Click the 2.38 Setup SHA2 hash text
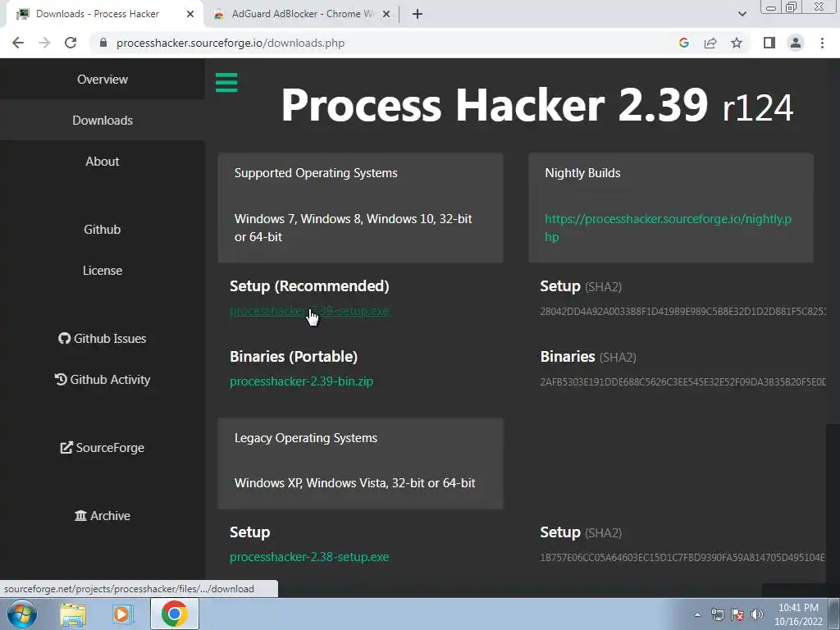Screen dimensions: 840x630 pos(682,558)
